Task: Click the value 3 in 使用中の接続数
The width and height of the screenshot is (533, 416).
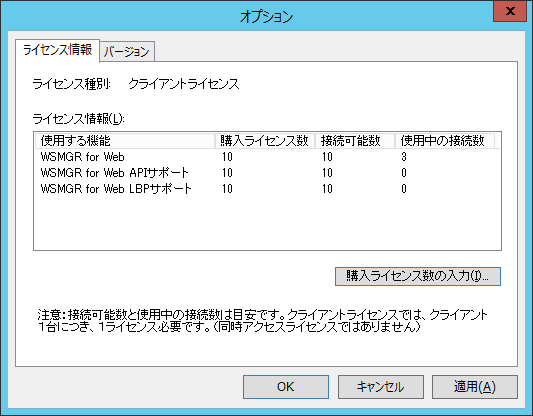Action: coord(404,157)
